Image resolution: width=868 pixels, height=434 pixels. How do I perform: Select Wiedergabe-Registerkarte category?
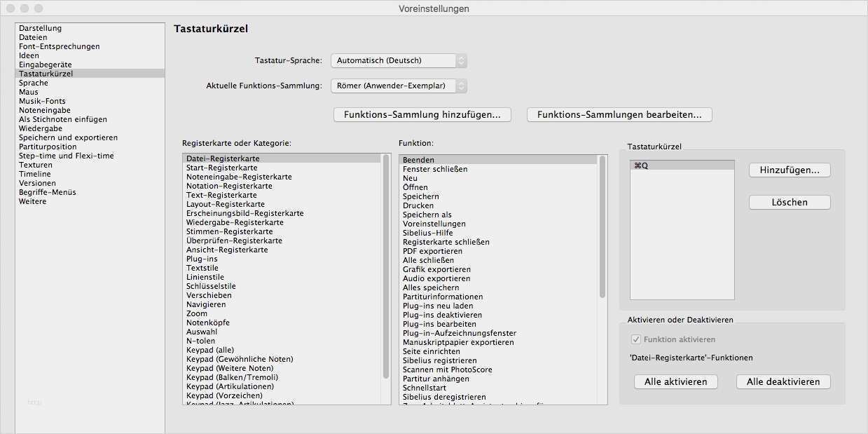click(x=282, y=223)
